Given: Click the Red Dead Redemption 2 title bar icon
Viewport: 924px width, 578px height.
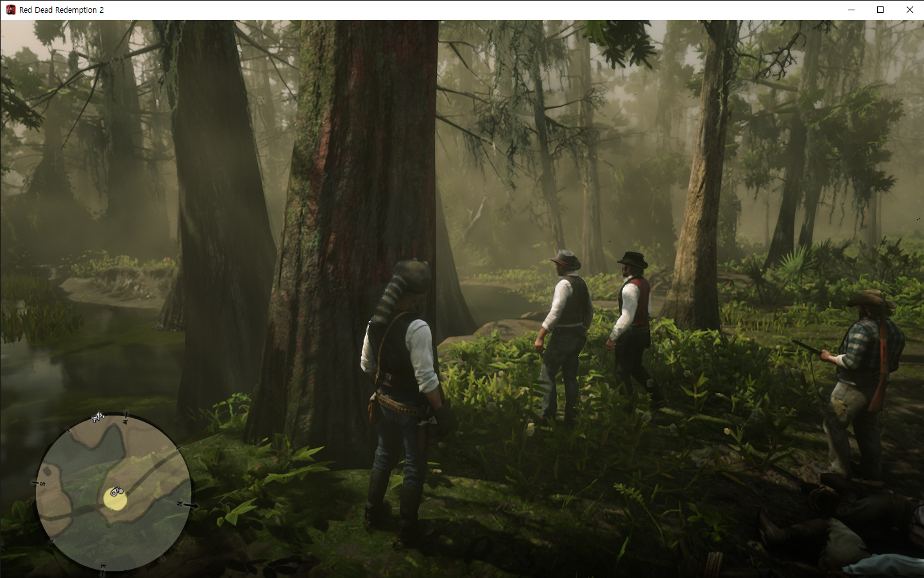Looking at the screenshot, I should 10,10.
